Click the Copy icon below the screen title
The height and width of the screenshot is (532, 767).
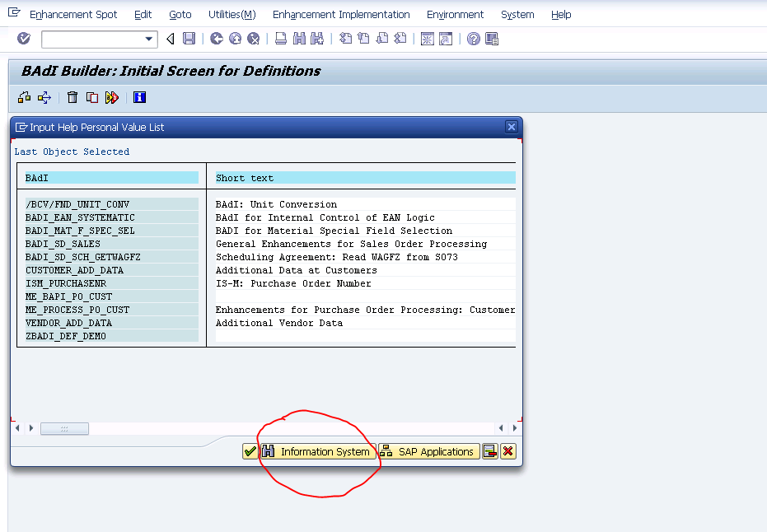point(91,96)
